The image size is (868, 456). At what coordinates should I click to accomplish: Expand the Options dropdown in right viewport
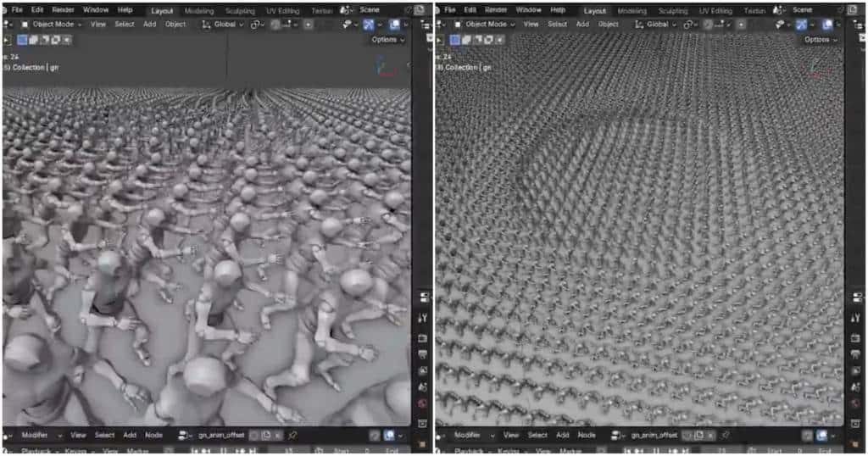821,40
